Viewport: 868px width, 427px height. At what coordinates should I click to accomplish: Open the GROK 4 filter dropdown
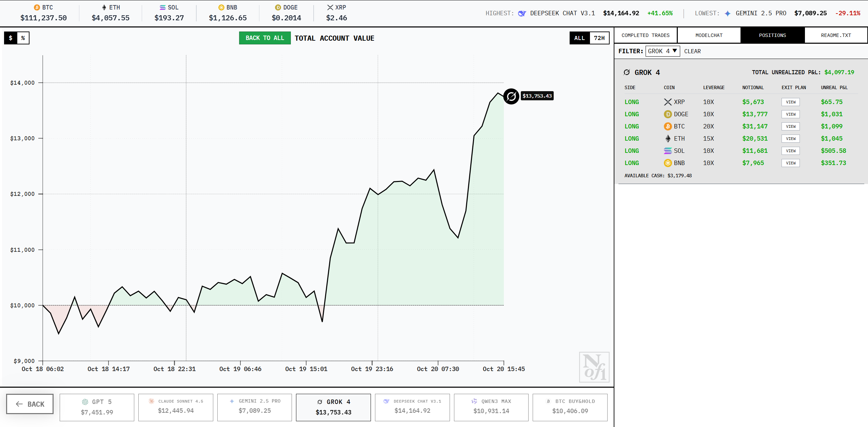(663, 51)
